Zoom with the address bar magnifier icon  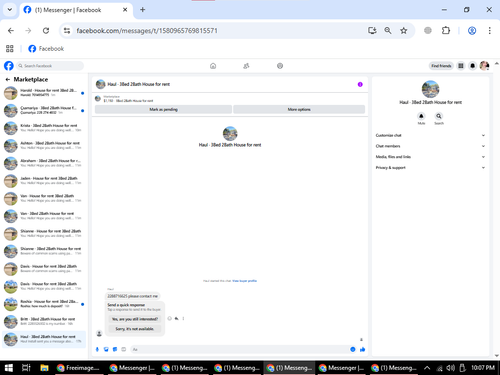pyautogui.click(x=388, y=31)
